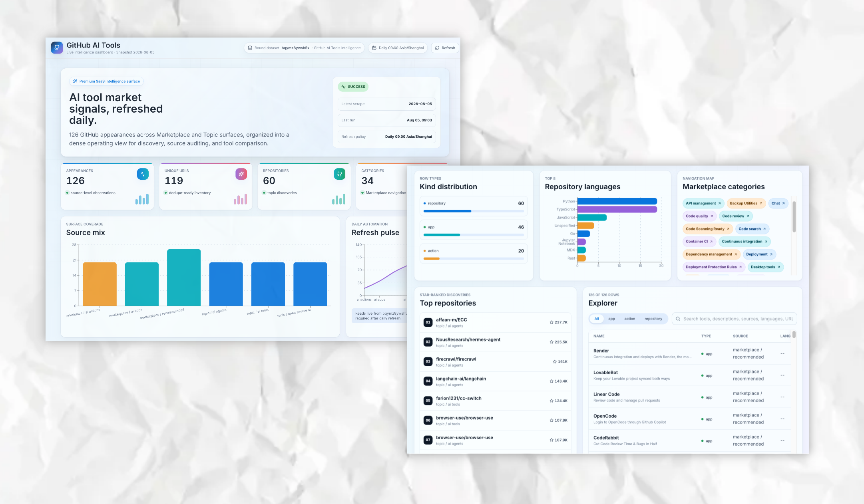Click the 04 rank badge in Top repositories
The image size is (864, 504).
[x=428, y=381]
